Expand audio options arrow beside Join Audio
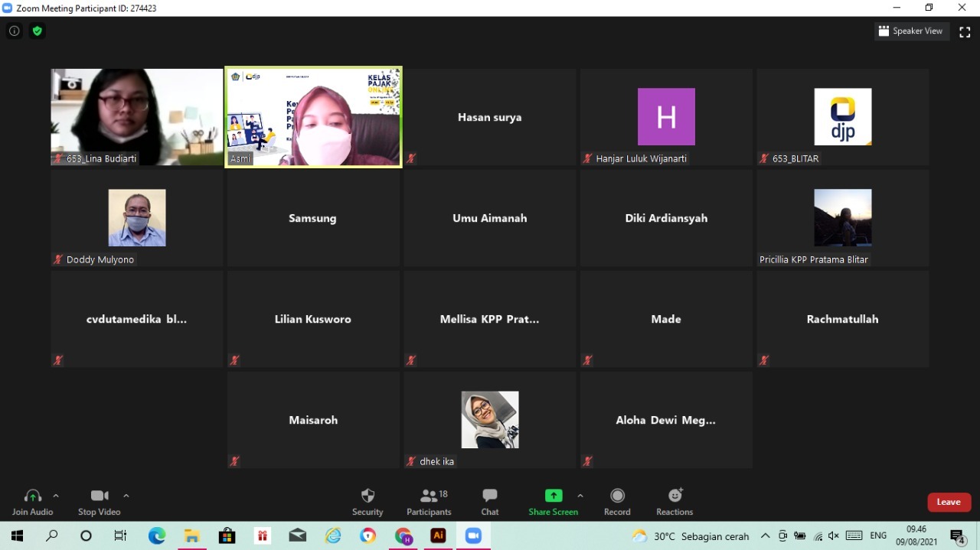This screenshot has height=550, width=980. tap(56, 496)
